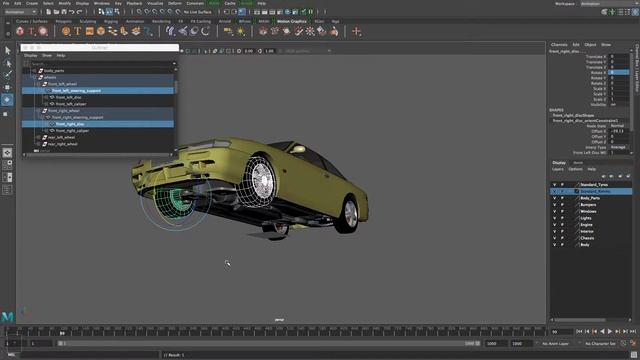Toggle visibility V of Chassis layer
The height and width of the screenshot is (360, 640).
[x=554, y=238]
